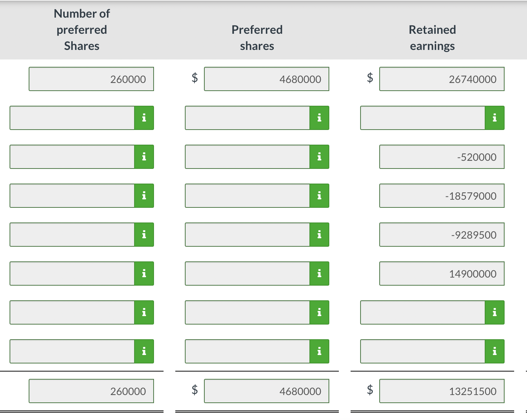Click the Number of preferred Shares info icon on the 14900000 row
Image resolution: width=527 pixels, height=420 pixels.
click(x=144, y=274)
